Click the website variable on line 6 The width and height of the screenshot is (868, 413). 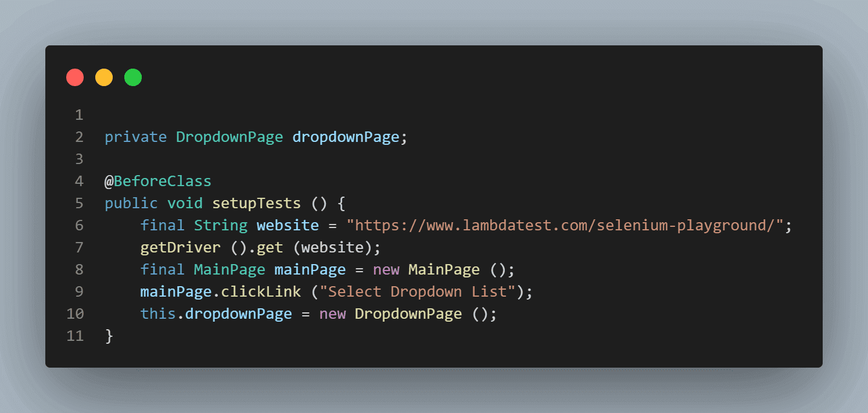(288, 226)
